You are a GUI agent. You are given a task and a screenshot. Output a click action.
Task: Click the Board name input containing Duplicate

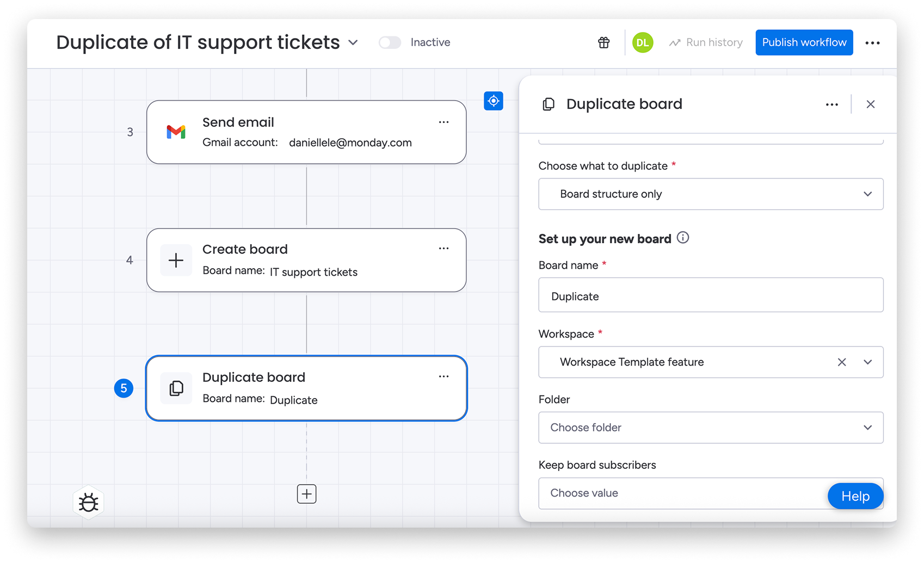point(711,295)
